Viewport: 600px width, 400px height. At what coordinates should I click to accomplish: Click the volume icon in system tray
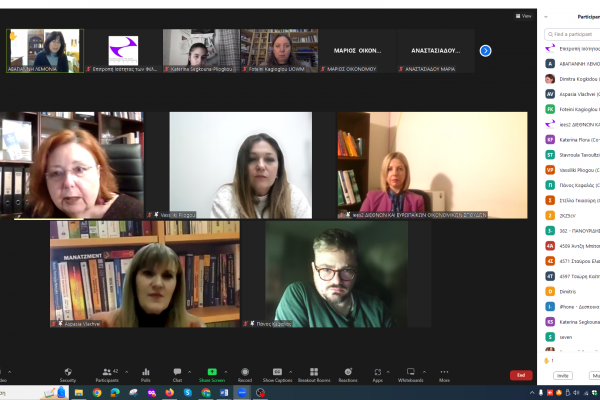tap(576, 392)
